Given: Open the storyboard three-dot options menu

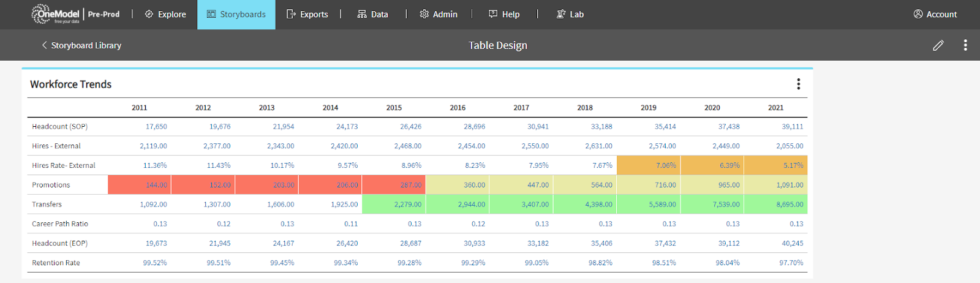Looking at the screenshot, I should tap(965, 45).
